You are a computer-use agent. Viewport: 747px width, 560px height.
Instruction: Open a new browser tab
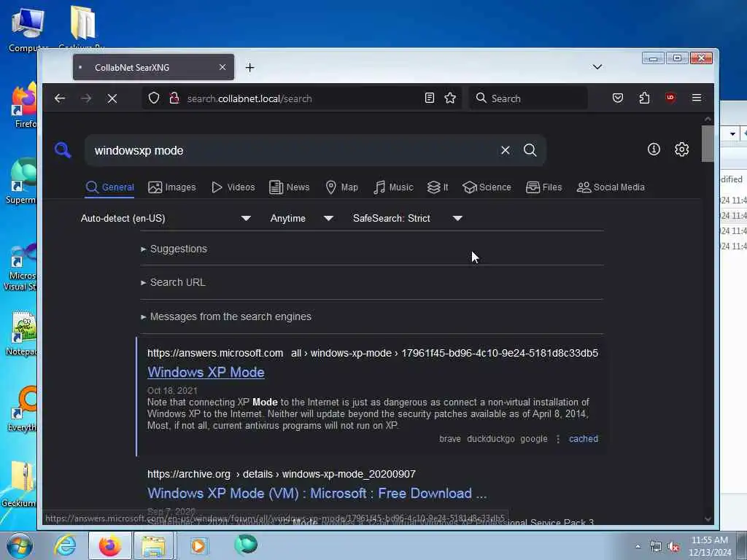249,68
